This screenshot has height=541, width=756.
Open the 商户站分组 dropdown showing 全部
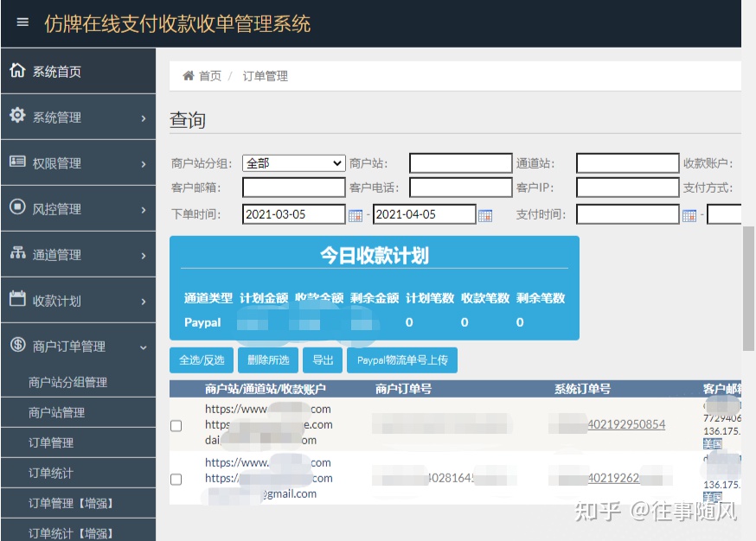(293, 163)
